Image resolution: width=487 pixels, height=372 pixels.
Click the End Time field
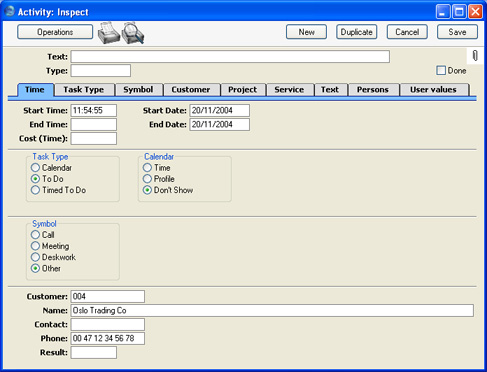(94, 124)
